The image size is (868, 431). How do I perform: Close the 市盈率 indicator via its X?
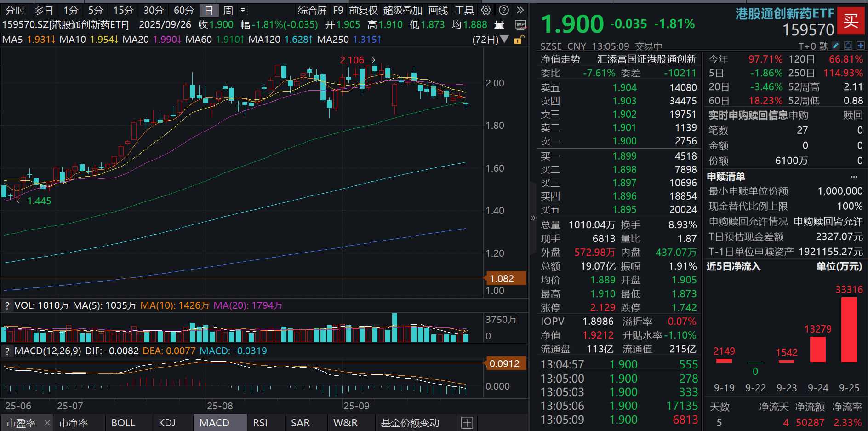click(47, 422)
